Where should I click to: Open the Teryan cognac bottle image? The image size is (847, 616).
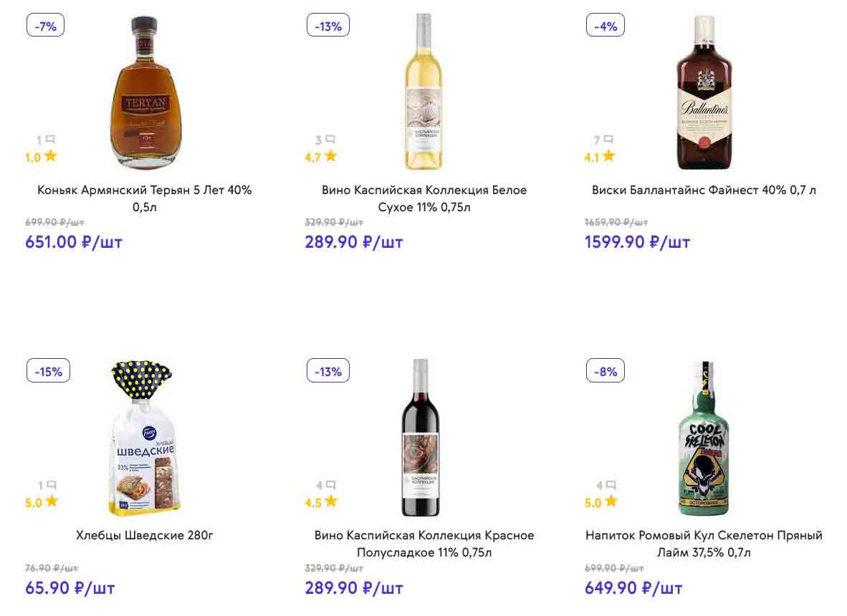point(147,92)
